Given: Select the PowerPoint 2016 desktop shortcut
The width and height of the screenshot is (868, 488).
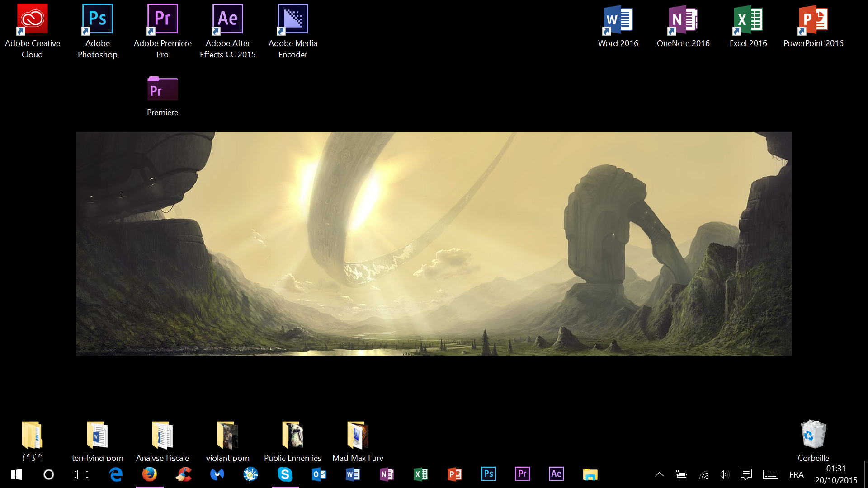Looking at the screenshot, I should pos(813,26).
